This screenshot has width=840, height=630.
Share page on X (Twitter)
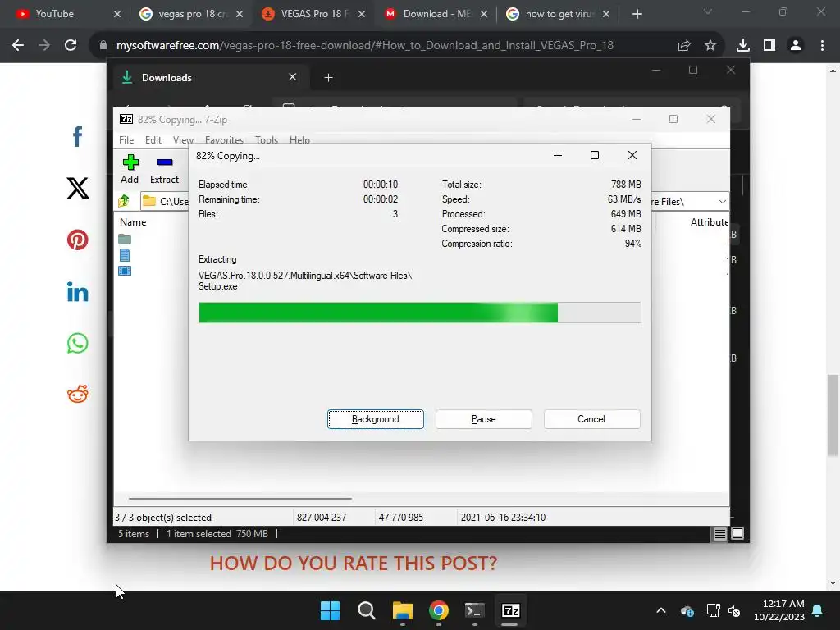point(78,188)
